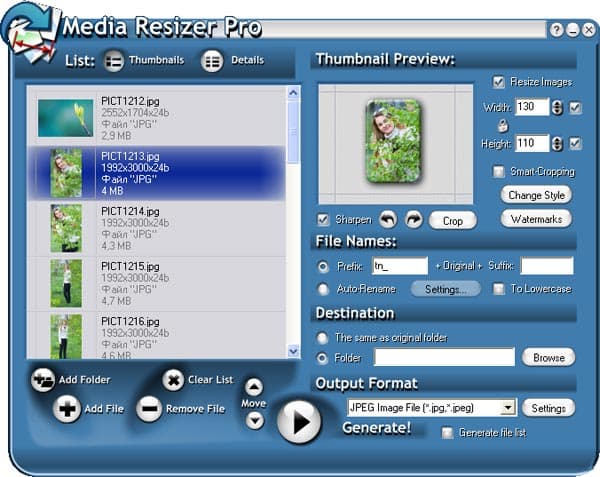Click the file name PICT1212.jpg
The image size is (600, 477).
point(130,101)
